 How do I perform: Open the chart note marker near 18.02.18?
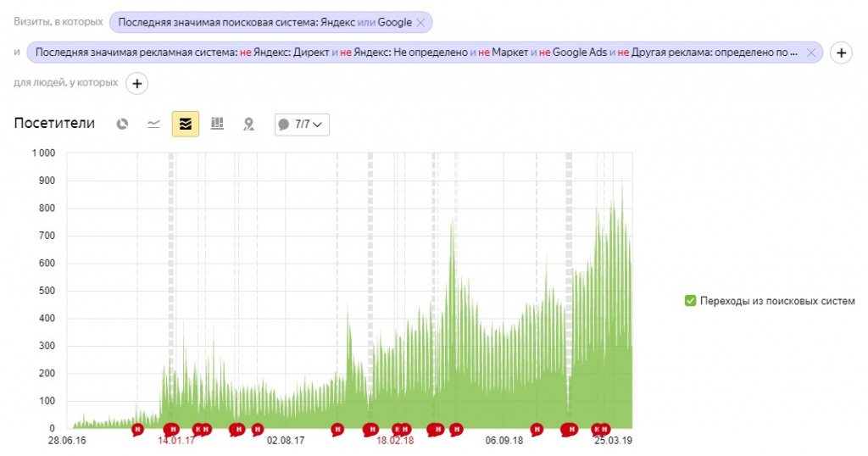click(398, 429)
